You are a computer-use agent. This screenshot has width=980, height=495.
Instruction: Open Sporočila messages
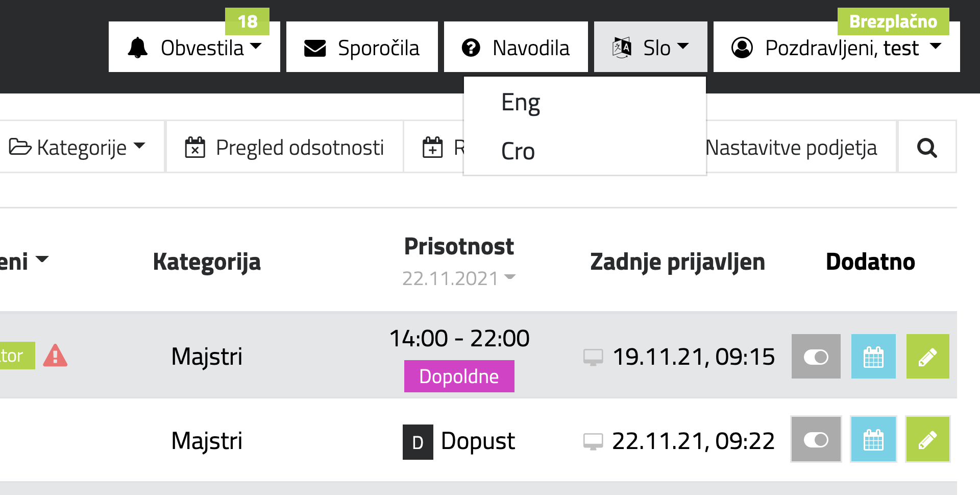tap(362, 47)
